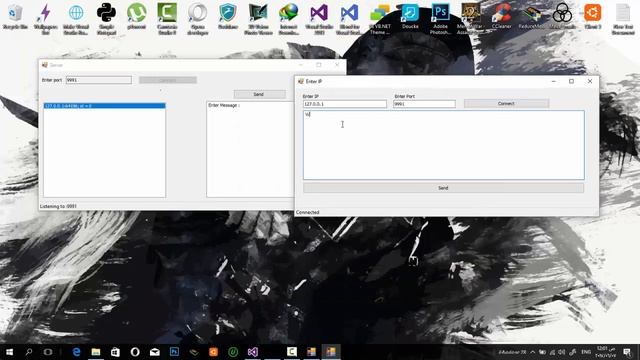Click the disabled Connect button in Server window
Screen dimensions: 640x360
coord(168,80)
